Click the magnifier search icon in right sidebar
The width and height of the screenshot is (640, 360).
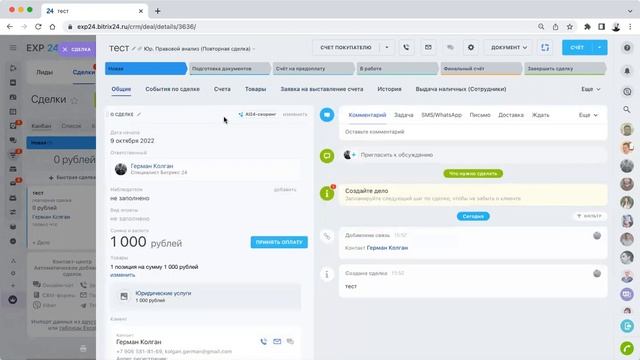[x=627, y=109]
